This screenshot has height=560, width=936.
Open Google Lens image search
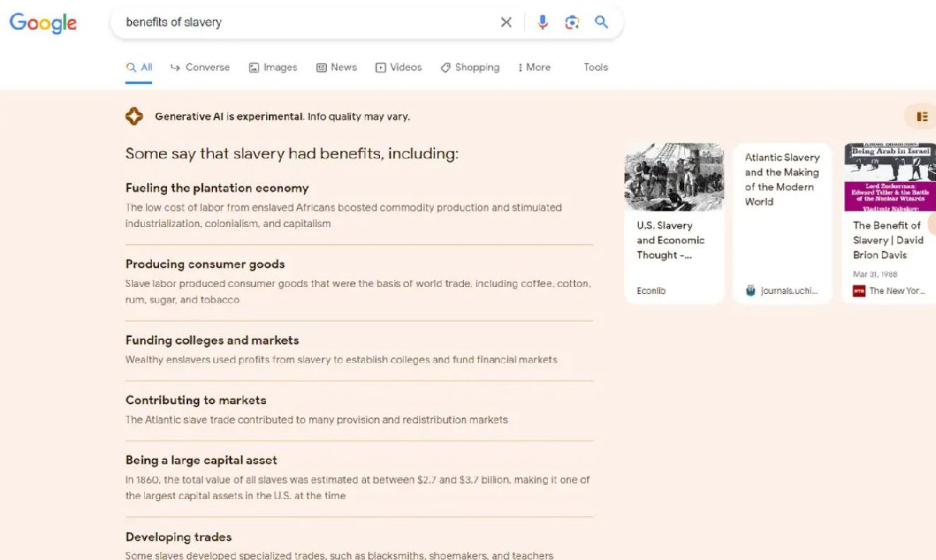coord(572,23)
